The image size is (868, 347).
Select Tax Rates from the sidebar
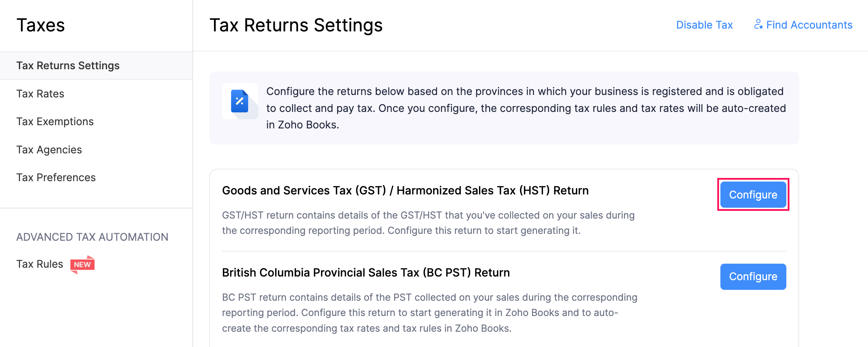pos(41,93)
